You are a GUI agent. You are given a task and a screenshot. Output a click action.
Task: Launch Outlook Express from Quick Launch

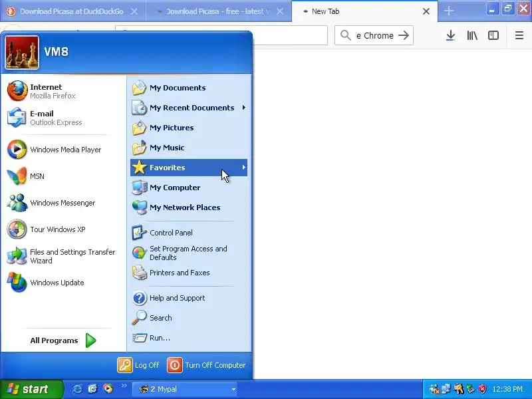tap(92, 389)
